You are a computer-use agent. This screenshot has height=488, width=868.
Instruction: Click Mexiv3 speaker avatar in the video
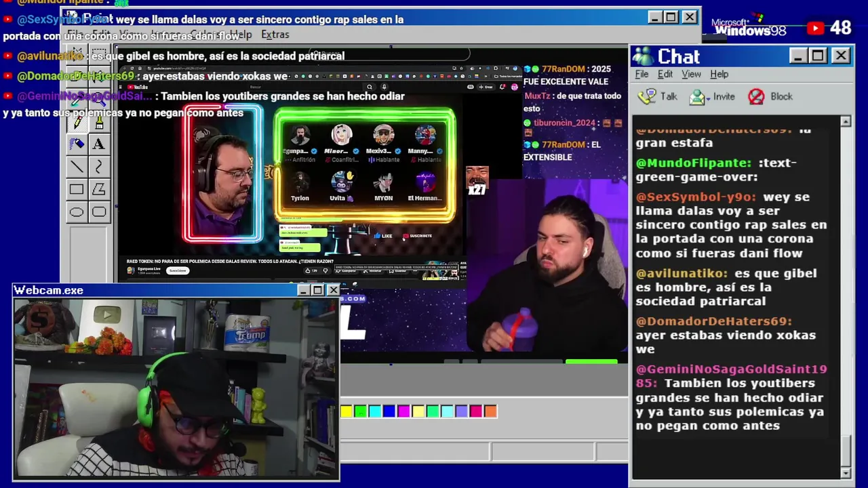pyautogui.click(x=383, y=136)
